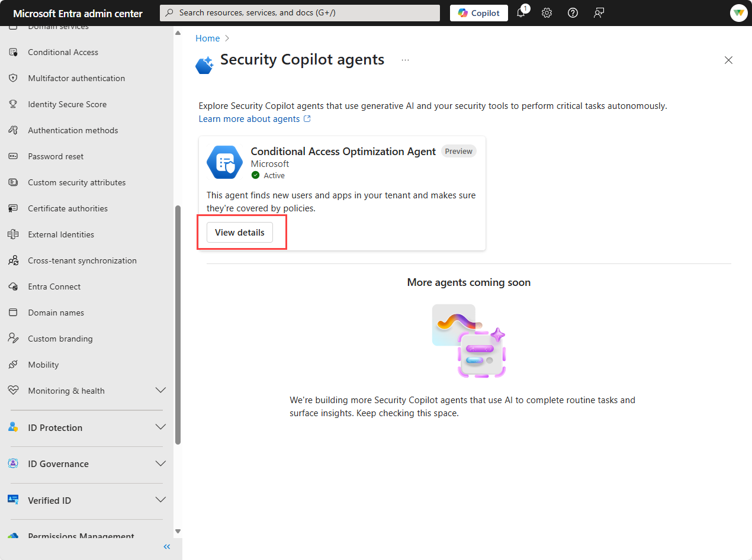Go to Authentication methods
This screenshot has width=752, height=560.
pos(73,130)
